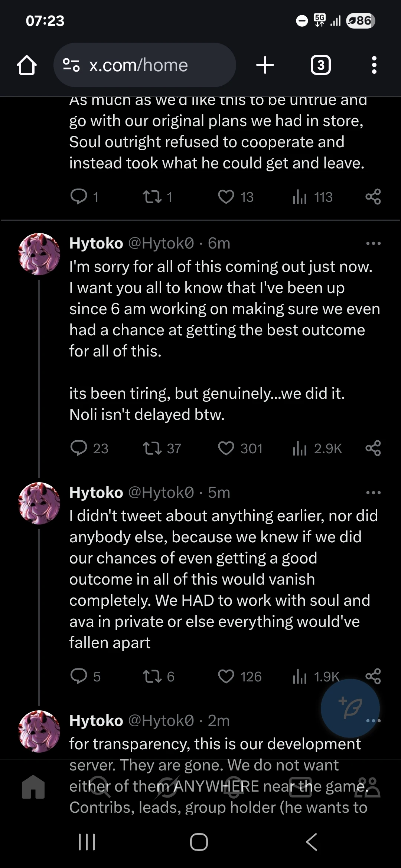
Task: Tap the x.com/home address bar
Action: [x=145, y=65]
